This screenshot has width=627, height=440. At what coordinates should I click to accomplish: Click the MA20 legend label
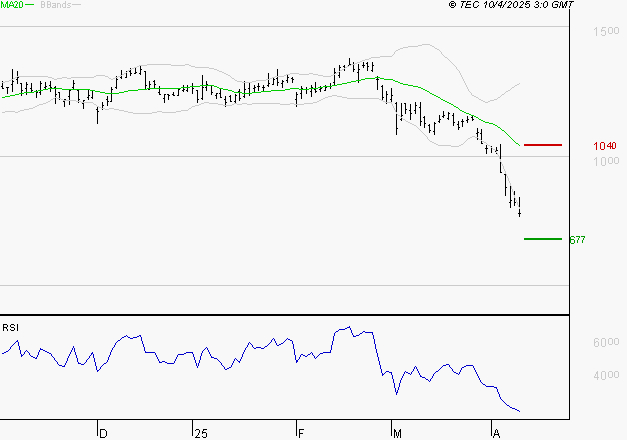(12, 6)
